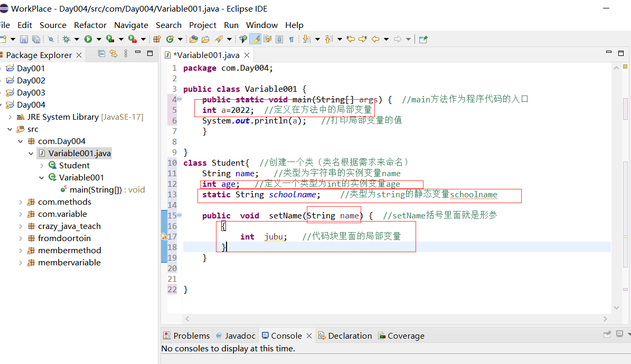Save the current file using the Save icon
This screenshot has height=364, width=631.
[24, 39]
